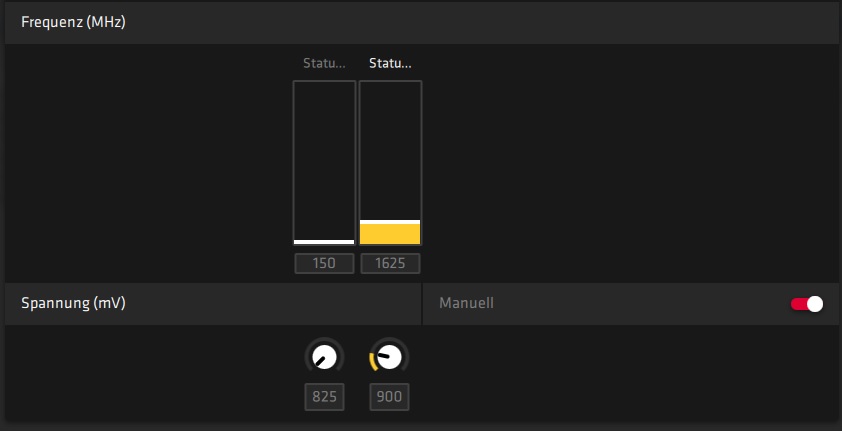
Task: Select the highlighted second Statu... column label
Action: pyautogui.click(x=390, y=63)
